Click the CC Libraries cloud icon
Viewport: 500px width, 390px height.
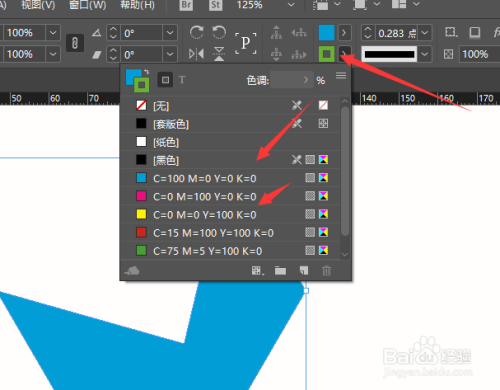pyautogui.click(x=132, y=271)
